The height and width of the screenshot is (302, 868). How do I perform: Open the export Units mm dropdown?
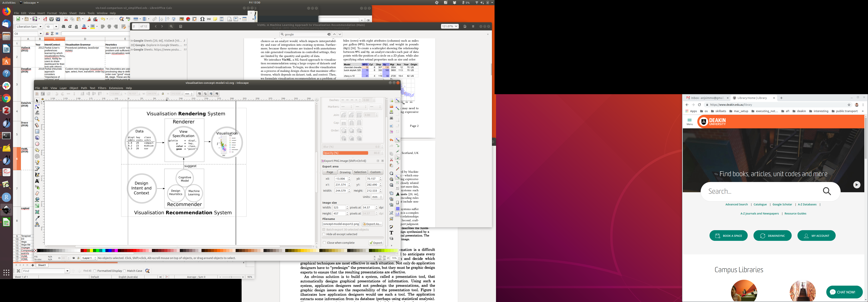point(377,197)
